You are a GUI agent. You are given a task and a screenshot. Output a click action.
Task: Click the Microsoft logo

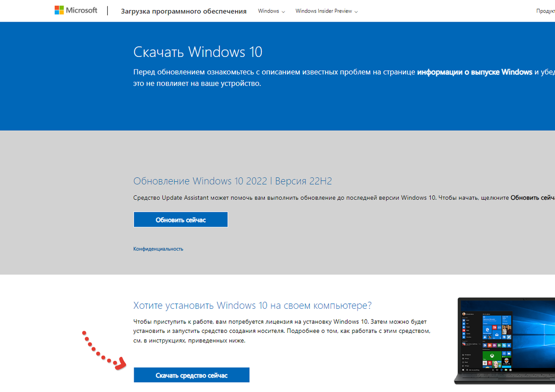pos(76,10)
